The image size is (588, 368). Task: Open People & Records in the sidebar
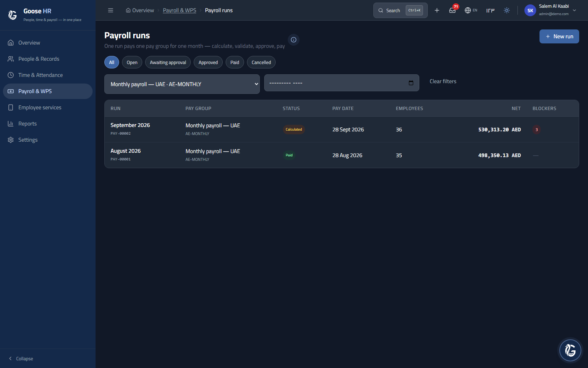pos(48,59)
